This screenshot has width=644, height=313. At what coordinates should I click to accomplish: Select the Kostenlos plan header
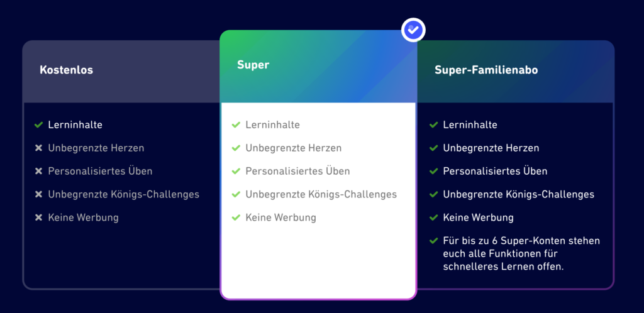[x=121, y=72]
